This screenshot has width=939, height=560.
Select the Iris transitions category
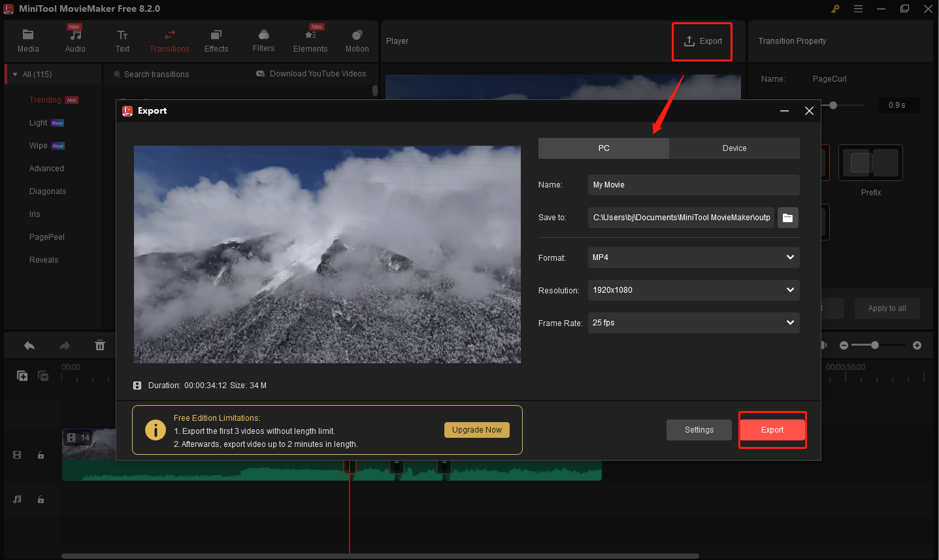point(35,214)
